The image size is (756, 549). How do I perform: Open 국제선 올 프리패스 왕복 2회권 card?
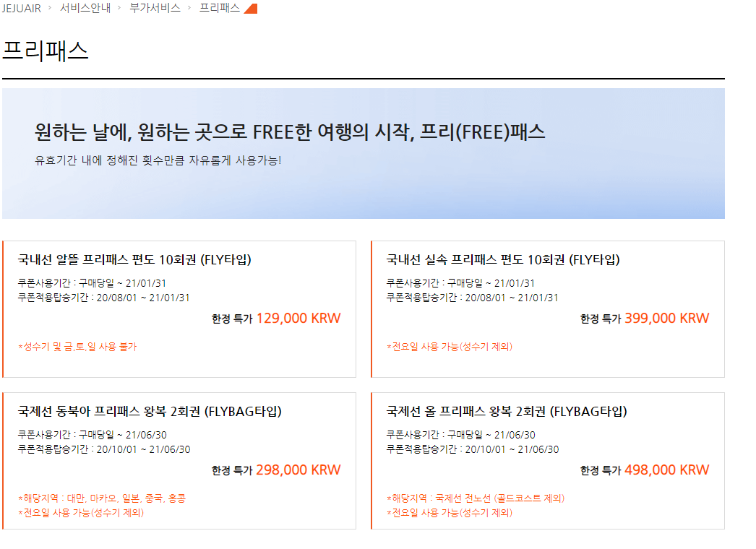548,461
